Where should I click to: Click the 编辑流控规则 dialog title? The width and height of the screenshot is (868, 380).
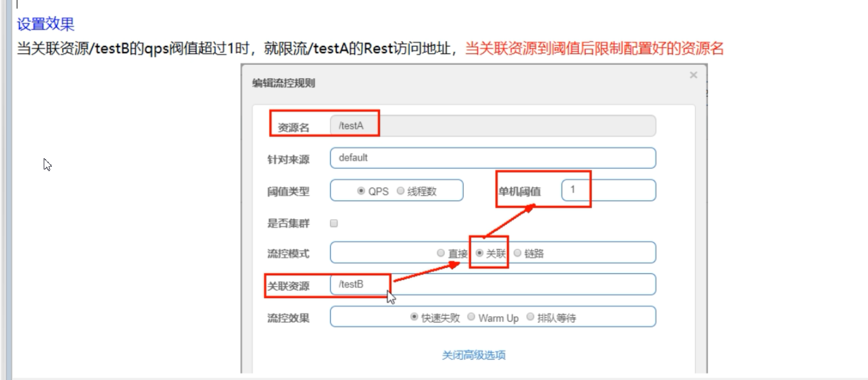pyautogui.click(x=283, y=83)
